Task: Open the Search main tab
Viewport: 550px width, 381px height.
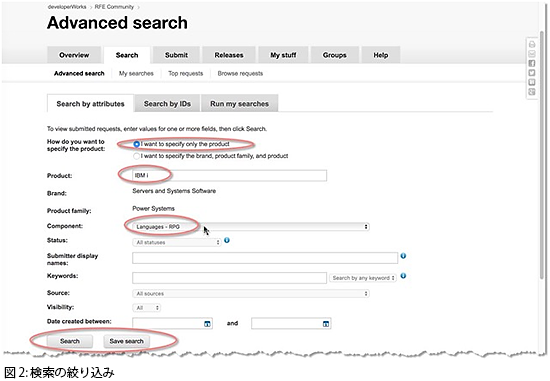Action: point(127,55)
